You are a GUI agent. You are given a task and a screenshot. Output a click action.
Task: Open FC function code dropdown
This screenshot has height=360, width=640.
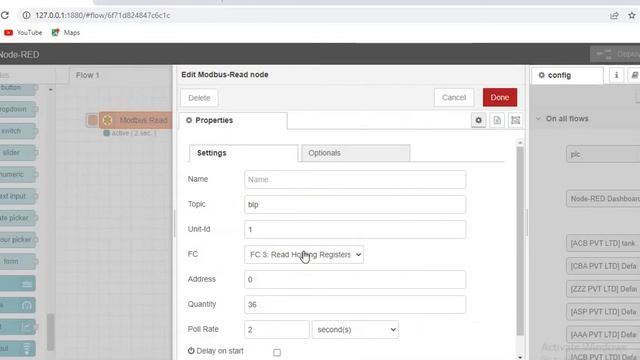tap(304, 255)
